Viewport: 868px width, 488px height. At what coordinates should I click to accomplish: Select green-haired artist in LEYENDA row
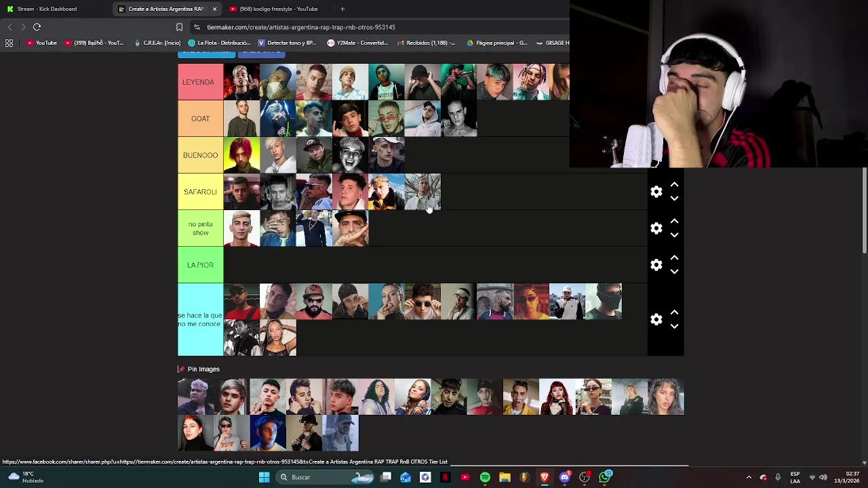pos(495,82)
